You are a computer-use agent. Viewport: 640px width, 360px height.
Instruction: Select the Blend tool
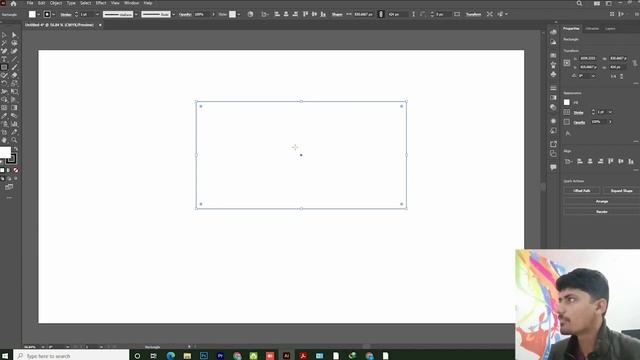[14, 116]
